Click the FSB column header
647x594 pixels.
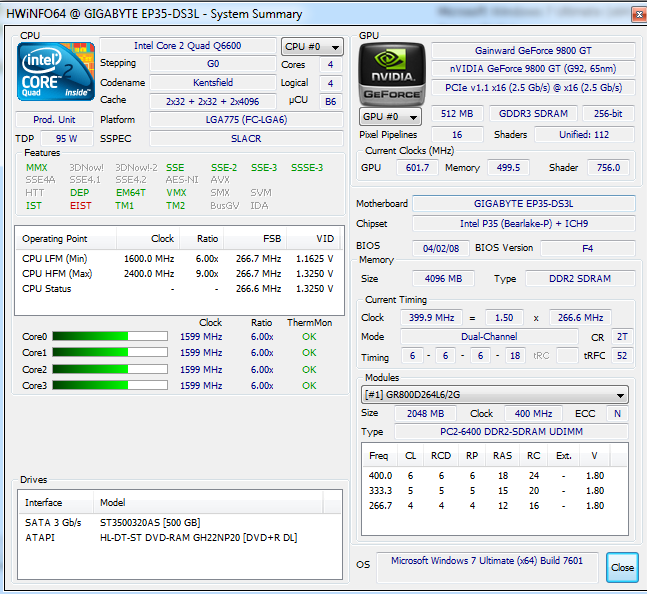[x=255, y=239]
